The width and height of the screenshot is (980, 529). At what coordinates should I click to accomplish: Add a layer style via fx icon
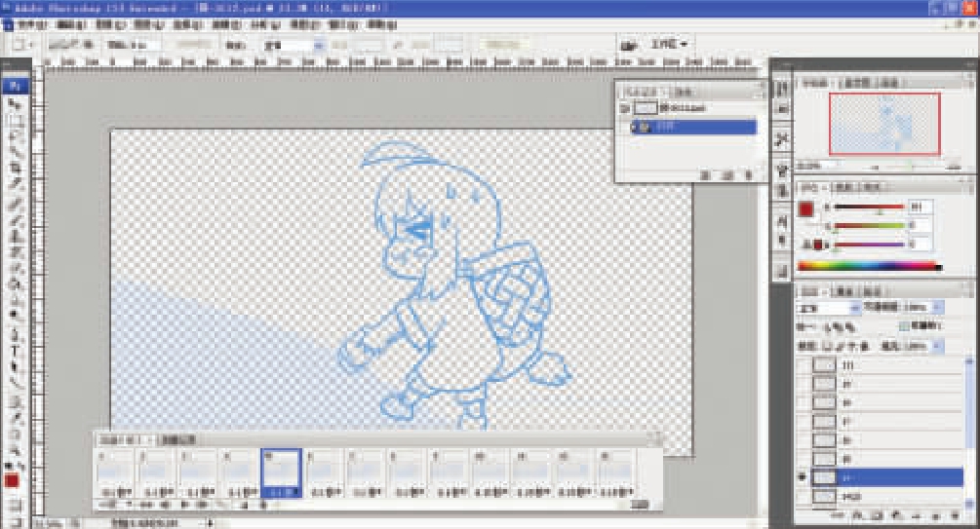[x=858, y=516]
